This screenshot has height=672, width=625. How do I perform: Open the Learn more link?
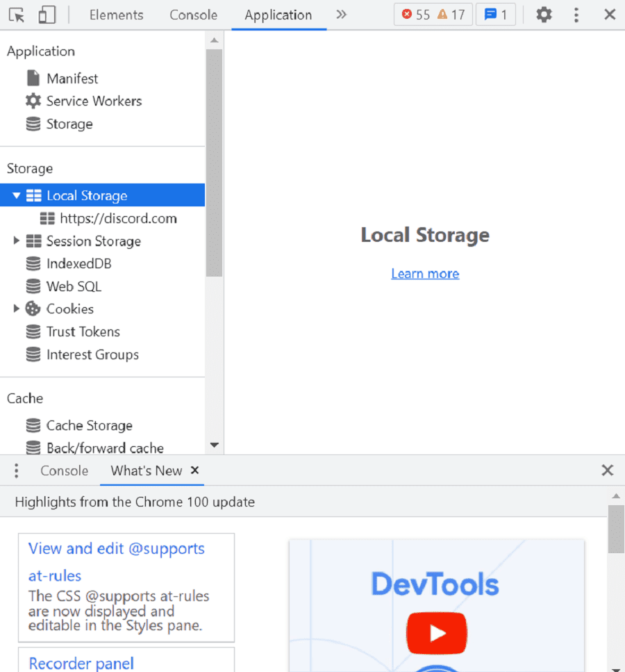pyautogui.click(x=424, y=273)
